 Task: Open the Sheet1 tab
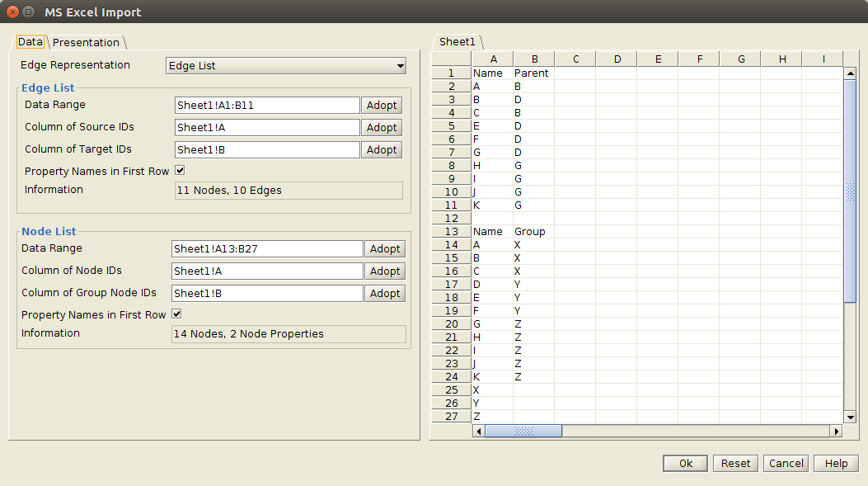pyautogui.click(x=457, y=42)
